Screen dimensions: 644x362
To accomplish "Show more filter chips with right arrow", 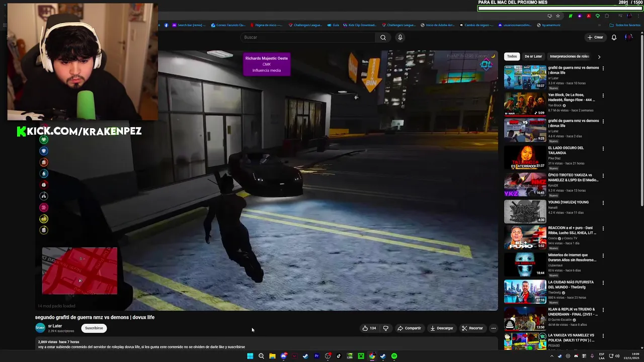I will pyautogui.click(x=599, y=57).
